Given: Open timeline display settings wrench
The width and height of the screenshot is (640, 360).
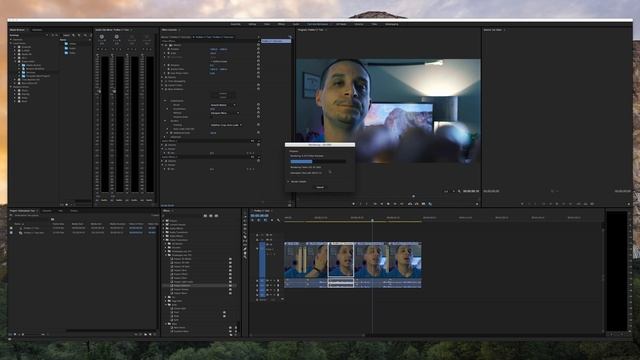Looking at the screenshot, I should coord(278,220).
